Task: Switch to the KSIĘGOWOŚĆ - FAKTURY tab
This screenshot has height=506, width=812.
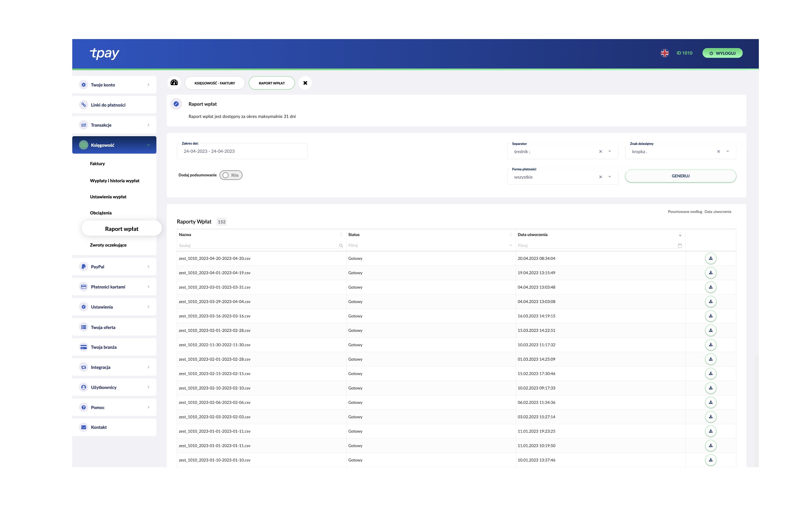Action: (215, 83)
